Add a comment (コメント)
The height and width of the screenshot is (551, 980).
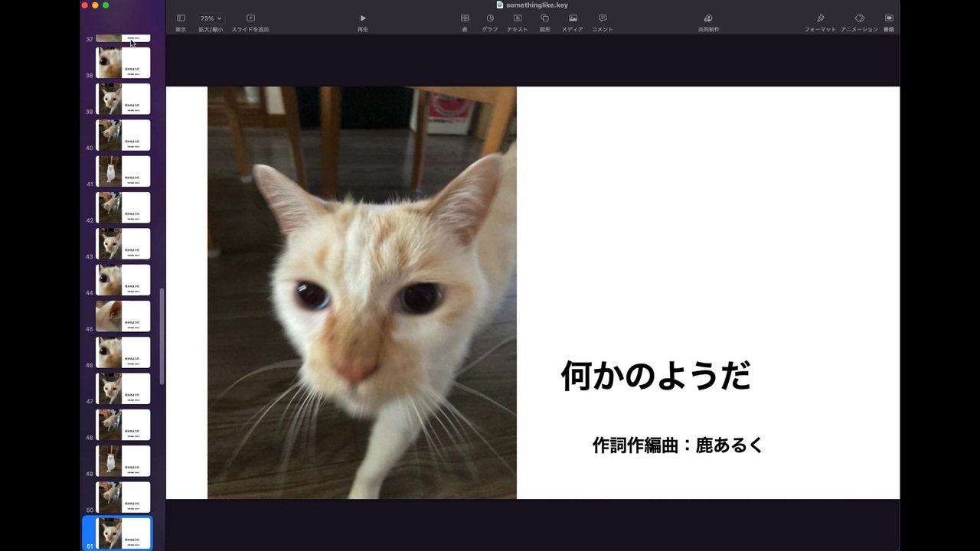[x=603, y=22]
